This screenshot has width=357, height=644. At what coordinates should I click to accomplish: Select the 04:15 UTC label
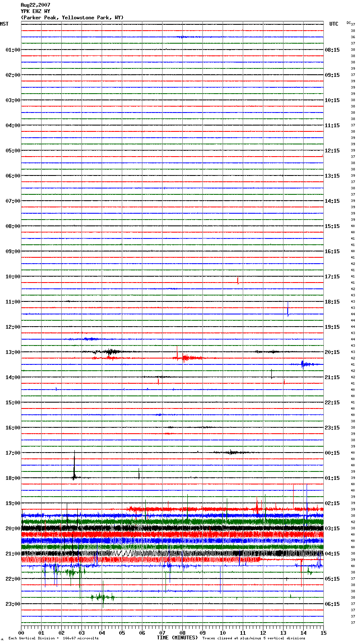(332, 554)
